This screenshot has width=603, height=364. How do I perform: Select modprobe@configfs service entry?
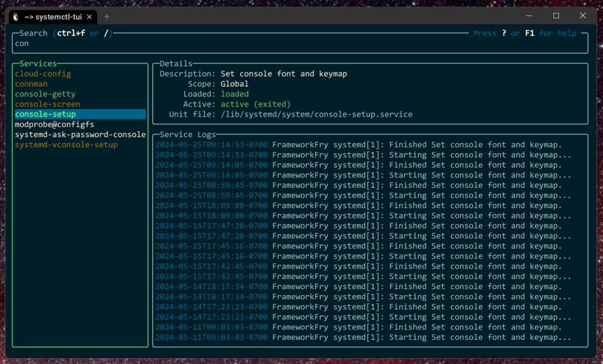[x=54, y=124]
